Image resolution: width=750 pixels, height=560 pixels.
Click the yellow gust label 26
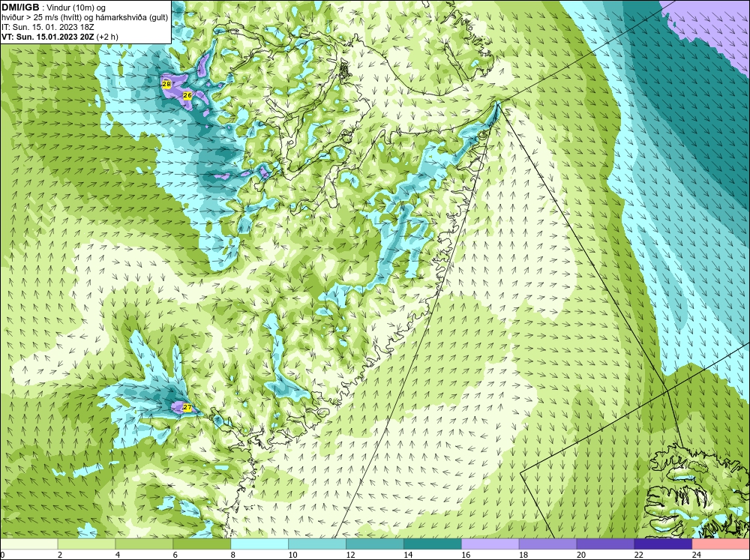(187, 96)
